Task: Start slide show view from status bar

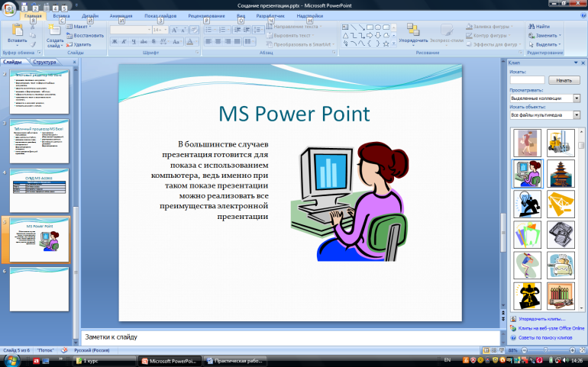Action: pos(502,350)
